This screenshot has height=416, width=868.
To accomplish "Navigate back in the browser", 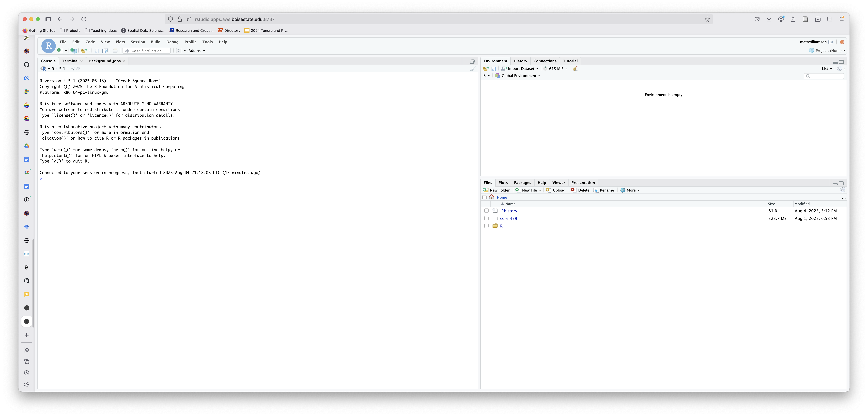I will point(60,19).
